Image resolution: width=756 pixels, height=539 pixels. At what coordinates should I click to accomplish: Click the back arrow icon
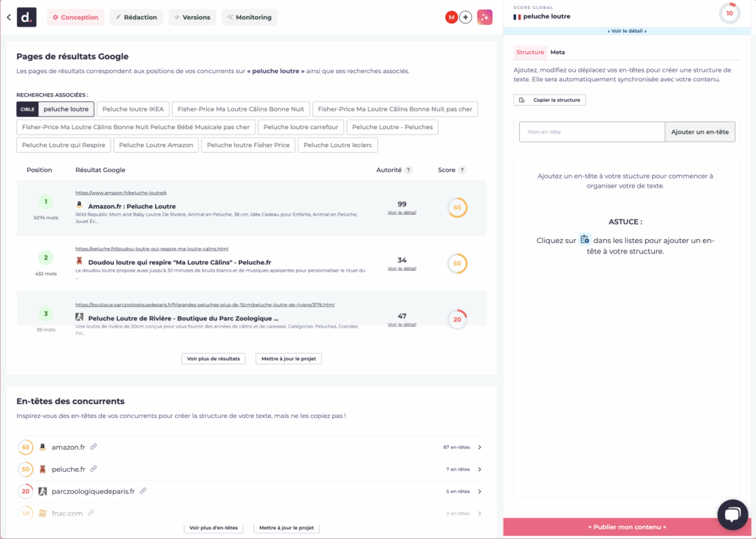9,18
